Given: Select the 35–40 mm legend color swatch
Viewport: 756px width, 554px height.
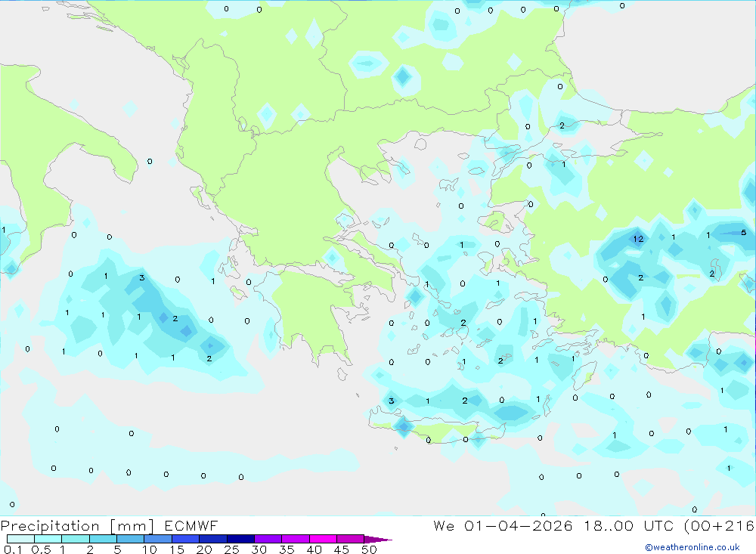Looking at the screenshot, I should click(x=295, y=539).
